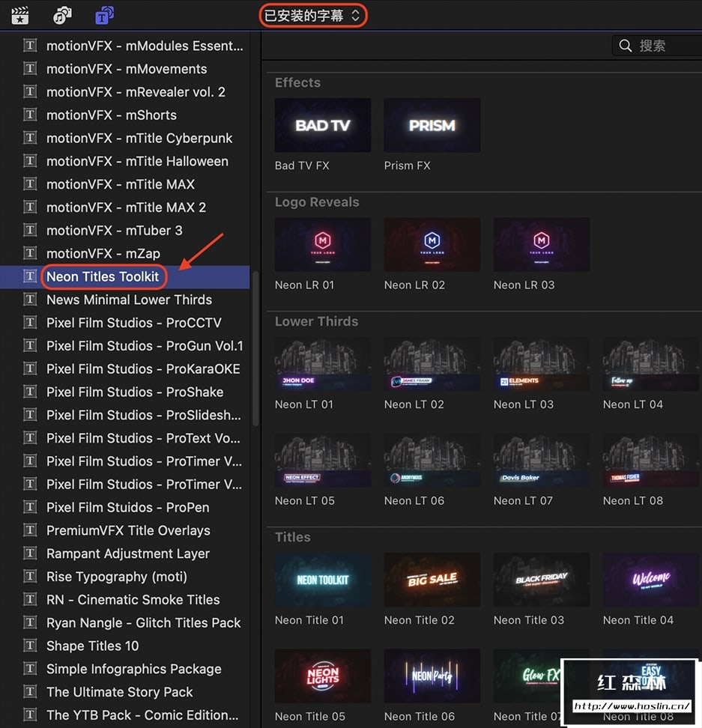
Task: Select motionVFX - mRevealer vol. 2 category
Action: pos(125,92)
